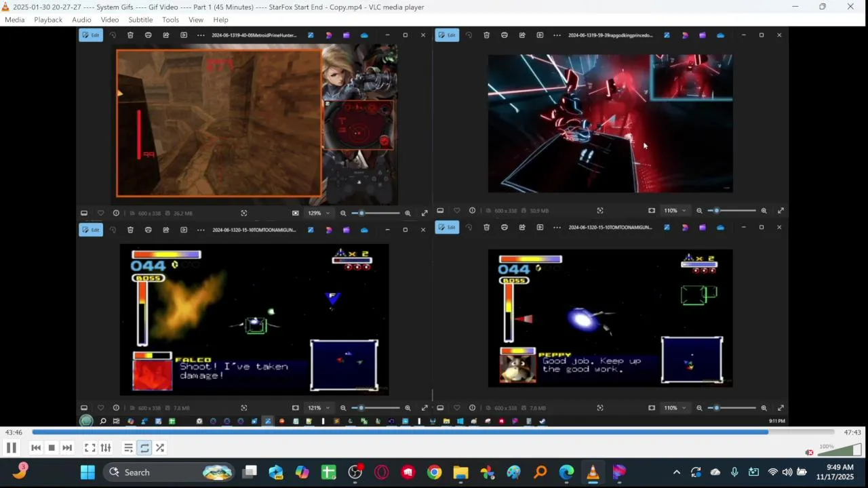
Task: Open VLC extended settings (equalizer icon)
Action: tap(106, 448)
